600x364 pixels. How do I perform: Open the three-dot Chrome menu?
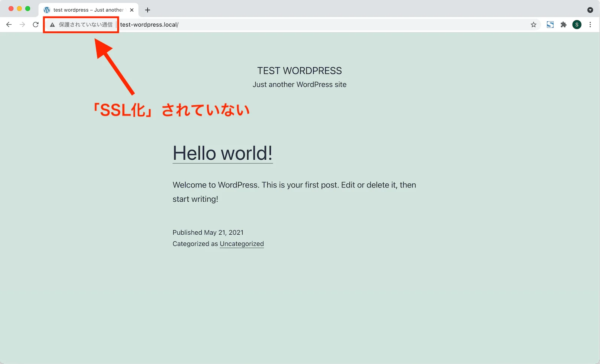[590, 24]
